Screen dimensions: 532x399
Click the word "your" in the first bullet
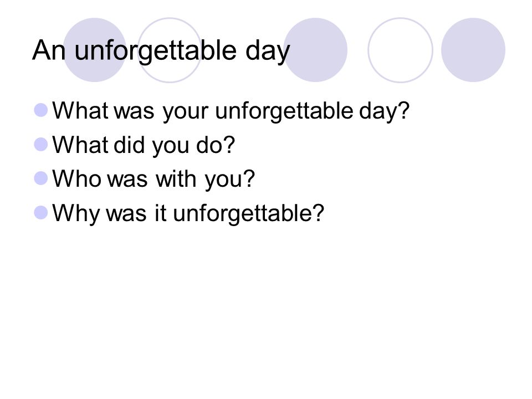tap(185, 112)
